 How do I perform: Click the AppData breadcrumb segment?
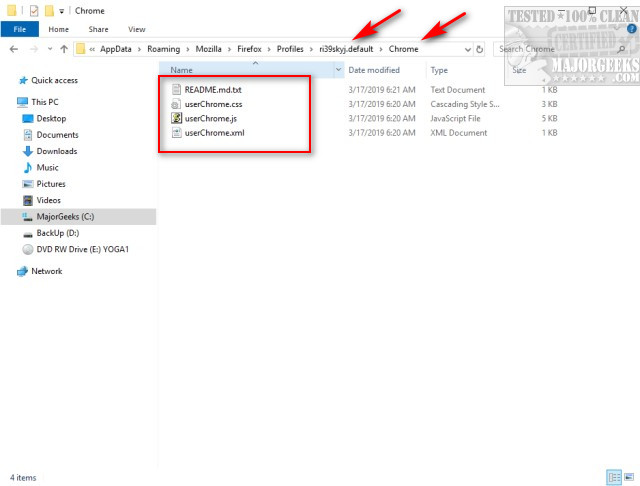point(116,49)
